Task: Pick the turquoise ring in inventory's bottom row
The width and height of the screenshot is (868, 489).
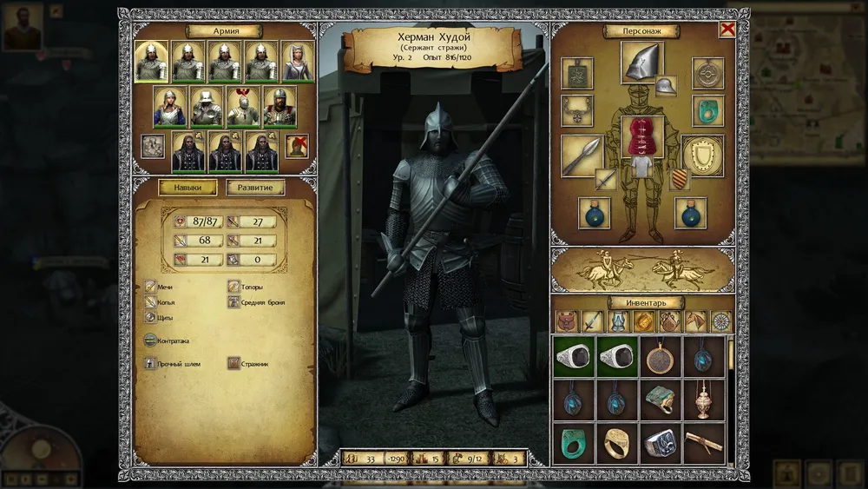Action: pyautogui.click(x=574, y=444)
